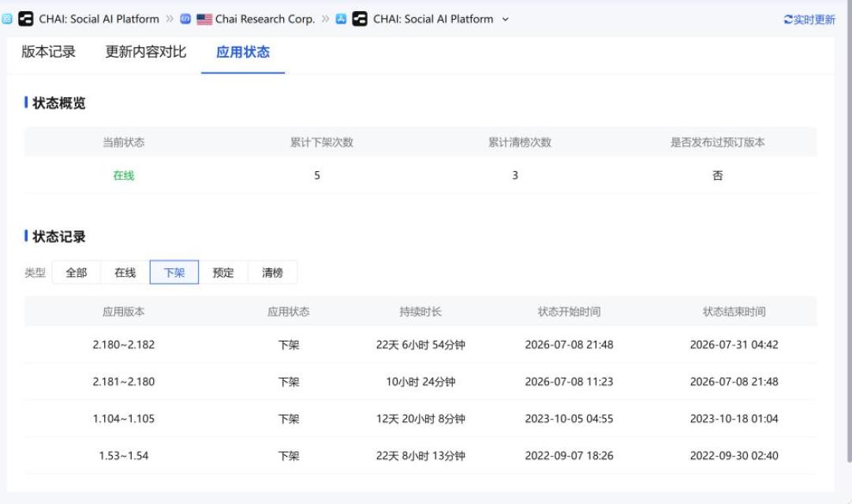Open Chai Research Corp. breadcrumb link
Viewport: 852px width, 504px height.
pos(264,19)
